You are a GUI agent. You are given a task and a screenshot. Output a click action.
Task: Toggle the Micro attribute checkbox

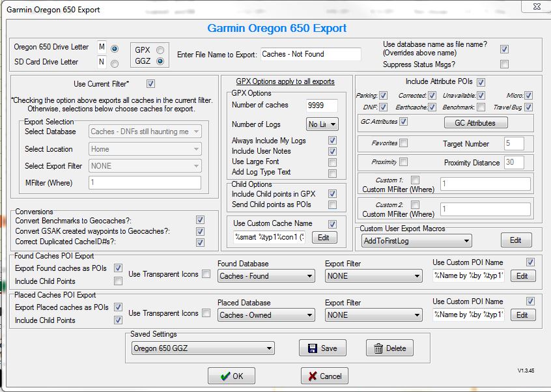pyautogui.click(x=528, y=96)
